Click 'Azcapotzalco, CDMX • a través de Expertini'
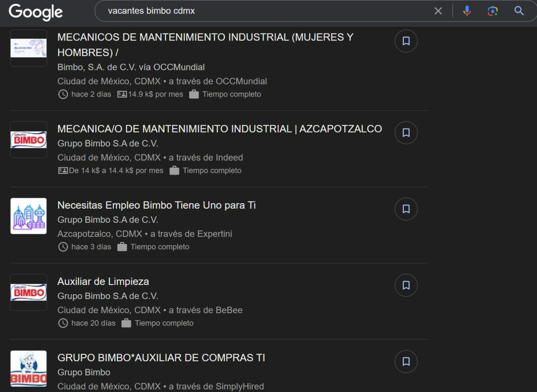Screen dimensions: 537x392 click(145, 234)
